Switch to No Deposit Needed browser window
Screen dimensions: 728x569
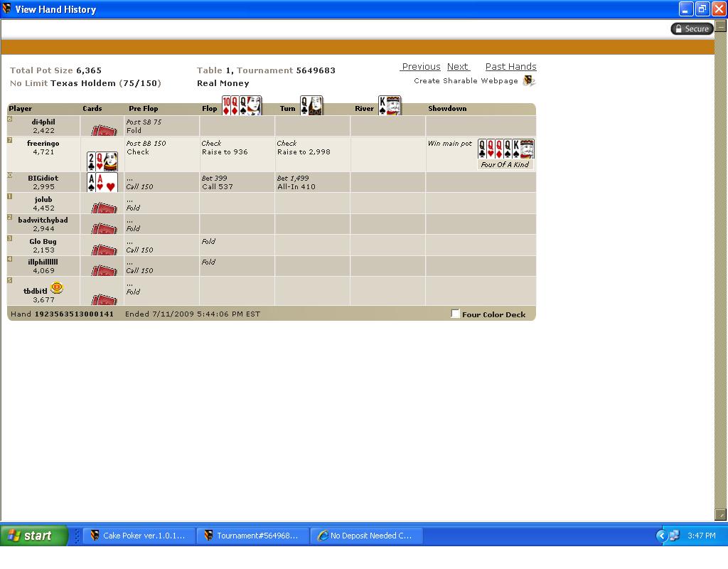click(x=365, y=536)
